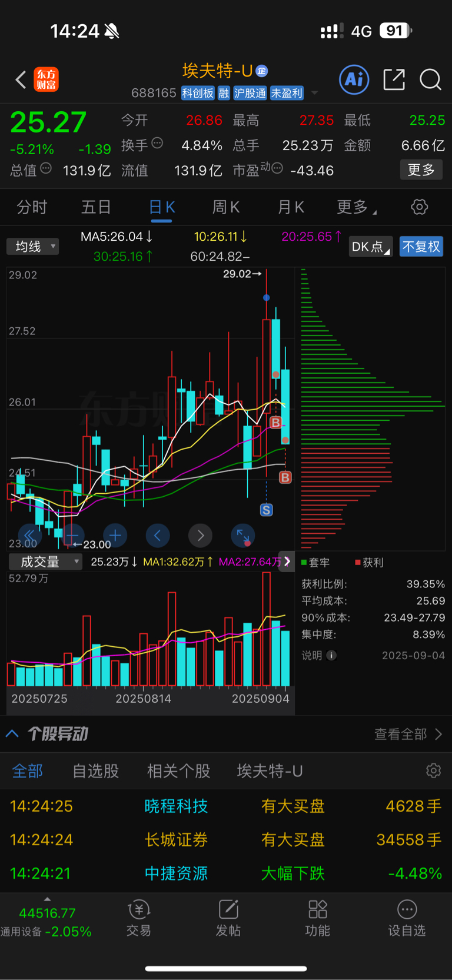The image size is (452, 980).
Task: Tap the 更多 quote details button
Action: [x=421, y=170]
